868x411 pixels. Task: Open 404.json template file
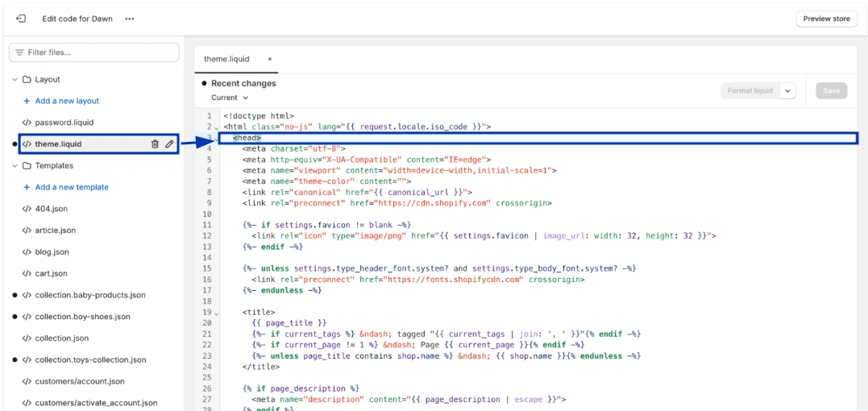pos(52,209)
